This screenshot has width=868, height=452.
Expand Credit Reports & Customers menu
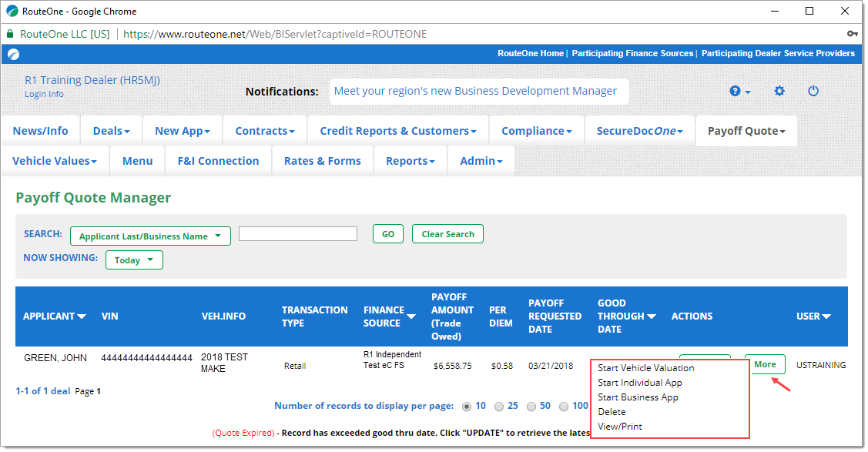coord(398,131)
